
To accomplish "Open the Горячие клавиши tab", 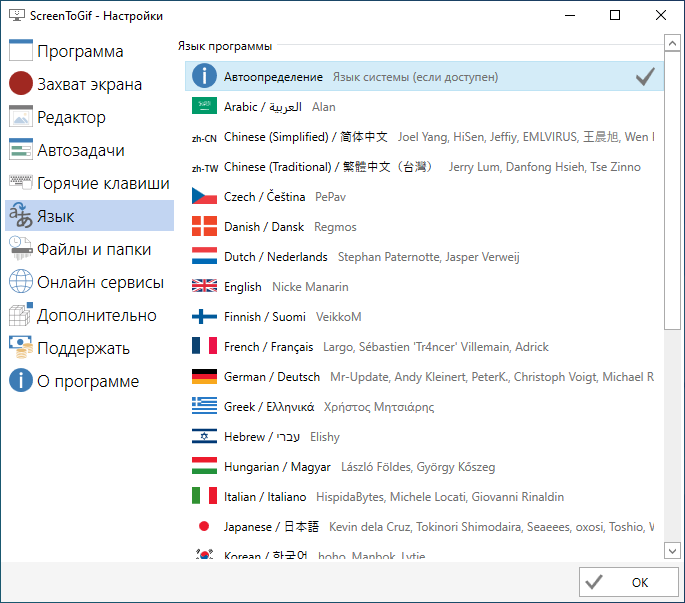I will click(90, 183).
